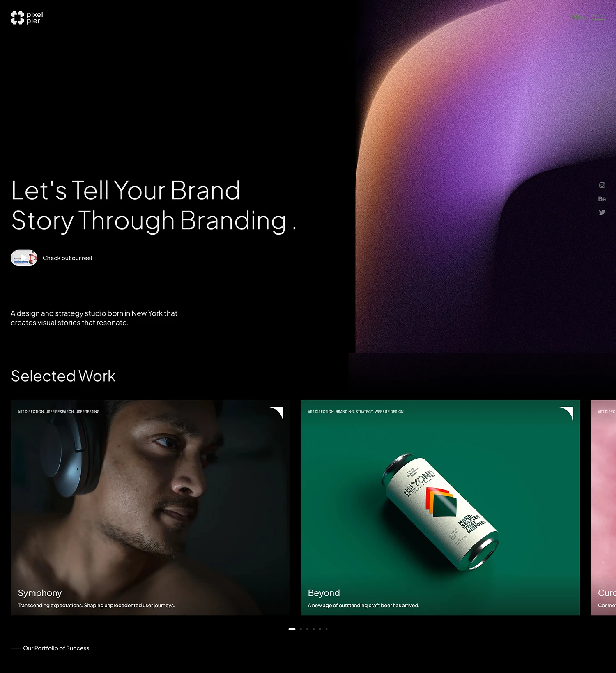The image size is (616, 673).
Task: Open the partially visible pink project card
Action: pos(603,507)
